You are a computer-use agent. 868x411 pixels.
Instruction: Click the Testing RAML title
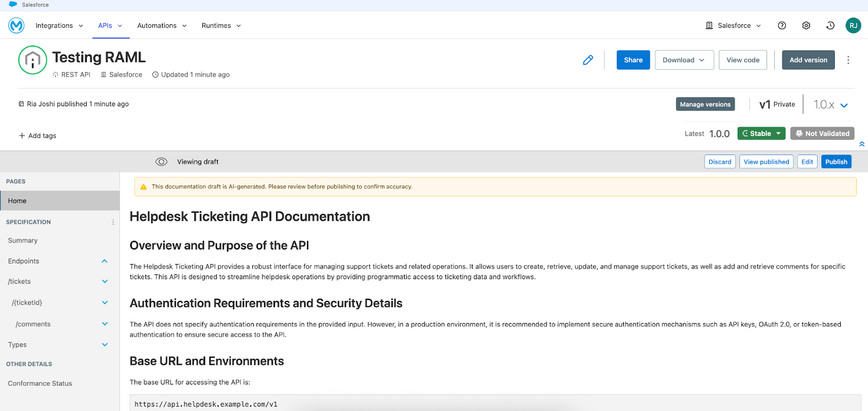pos(99,57)
